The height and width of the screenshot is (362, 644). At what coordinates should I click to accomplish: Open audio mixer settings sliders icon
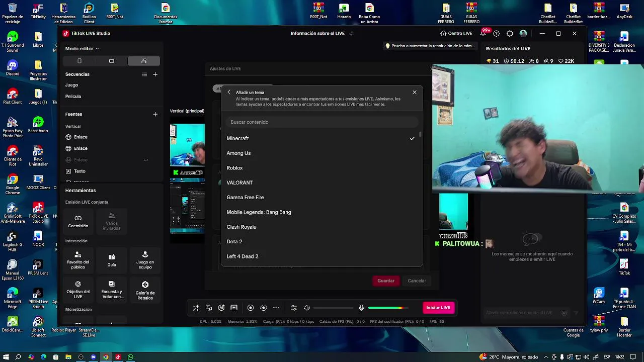tap(294, 308)
